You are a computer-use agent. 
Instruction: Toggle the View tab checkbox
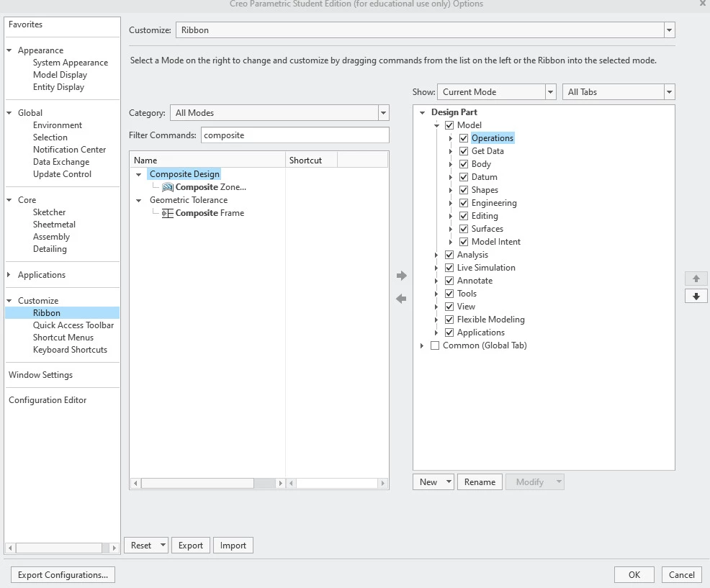coord(449,307)
